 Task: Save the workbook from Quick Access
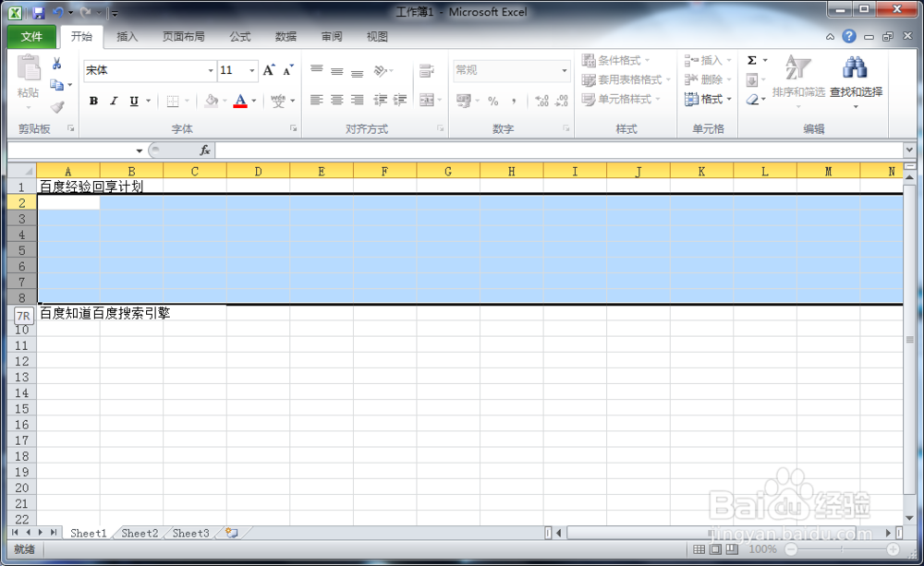(38, 12)
